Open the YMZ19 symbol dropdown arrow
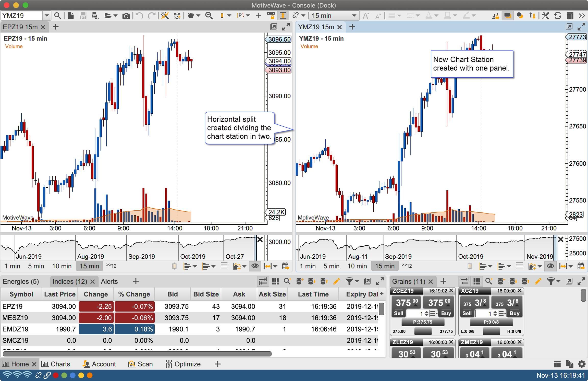 (x=46, y=16)
